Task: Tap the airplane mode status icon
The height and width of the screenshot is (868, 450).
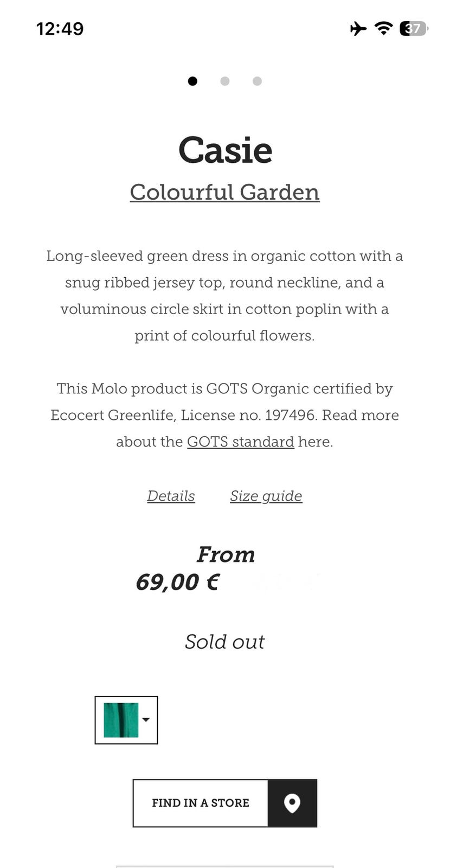Action: click(358, 28)
